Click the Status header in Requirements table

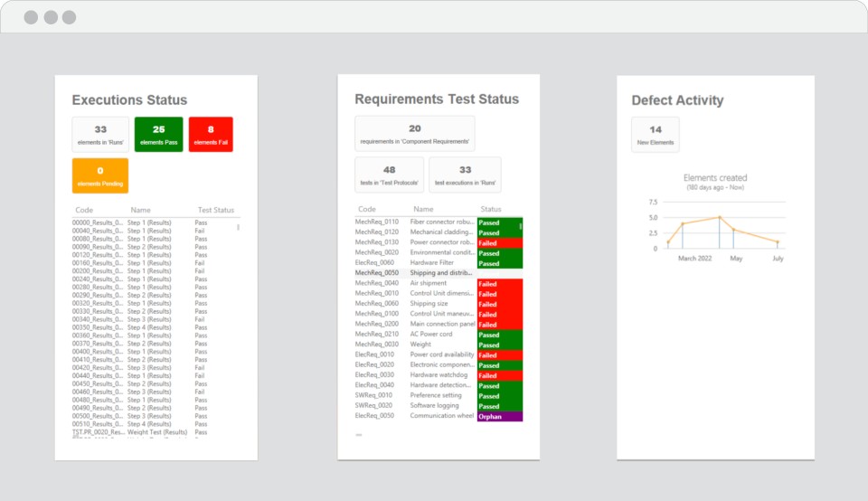490,209
